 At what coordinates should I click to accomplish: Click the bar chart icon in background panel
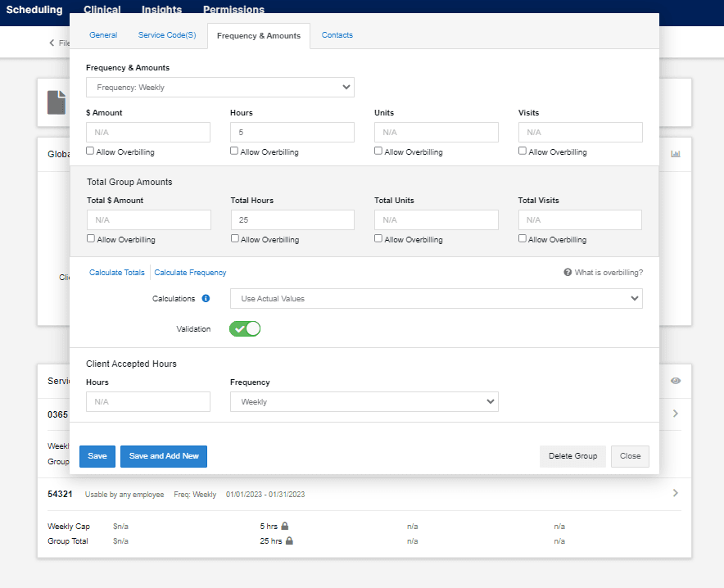[x=676, y=154]
